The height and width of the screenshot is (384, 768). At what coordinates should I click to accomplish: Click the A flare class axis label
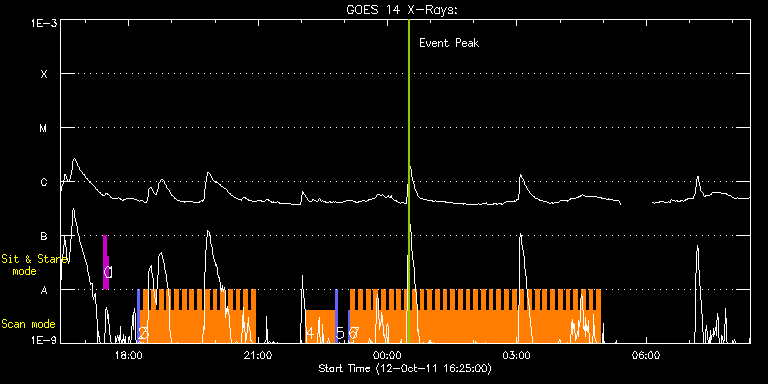[44, 290]
